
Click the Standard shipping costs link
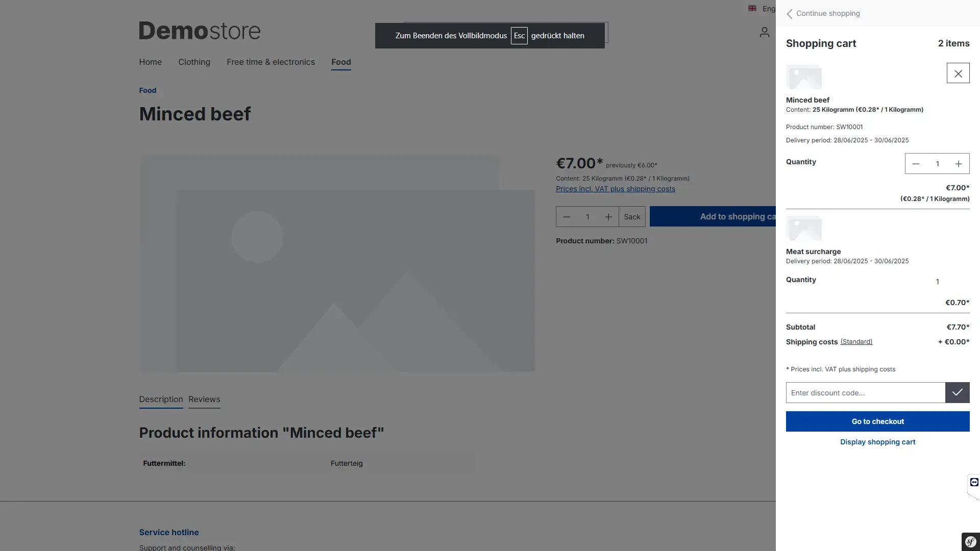coord(856,342)
